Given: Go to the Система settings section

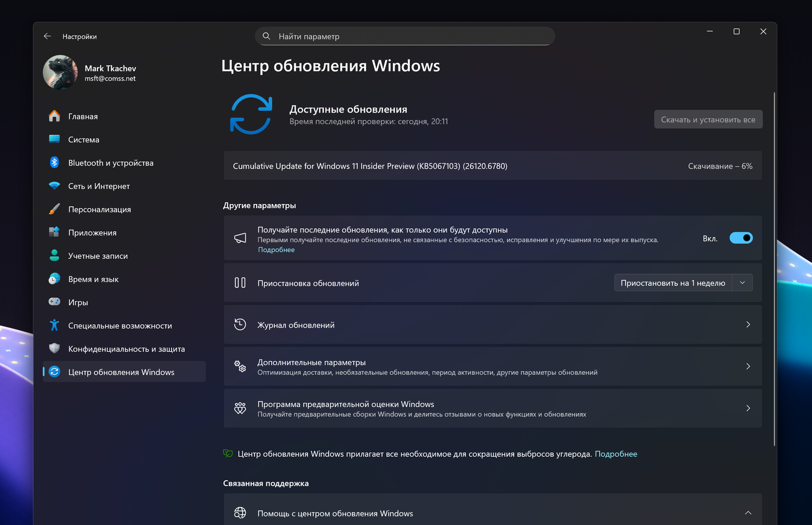Looking at the screenshot, I should (x=83, y=140).
